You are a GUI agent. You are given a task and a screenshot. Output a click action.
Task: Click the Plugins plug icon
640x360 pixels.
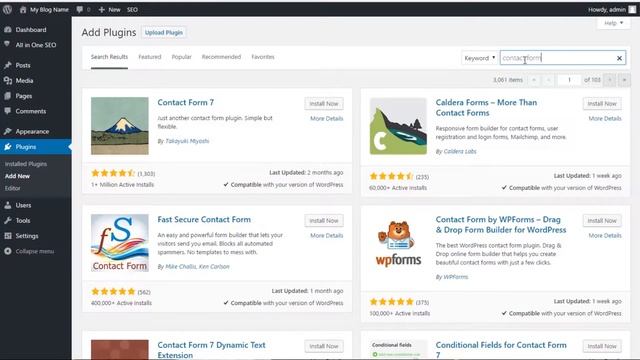coord(8,147)
